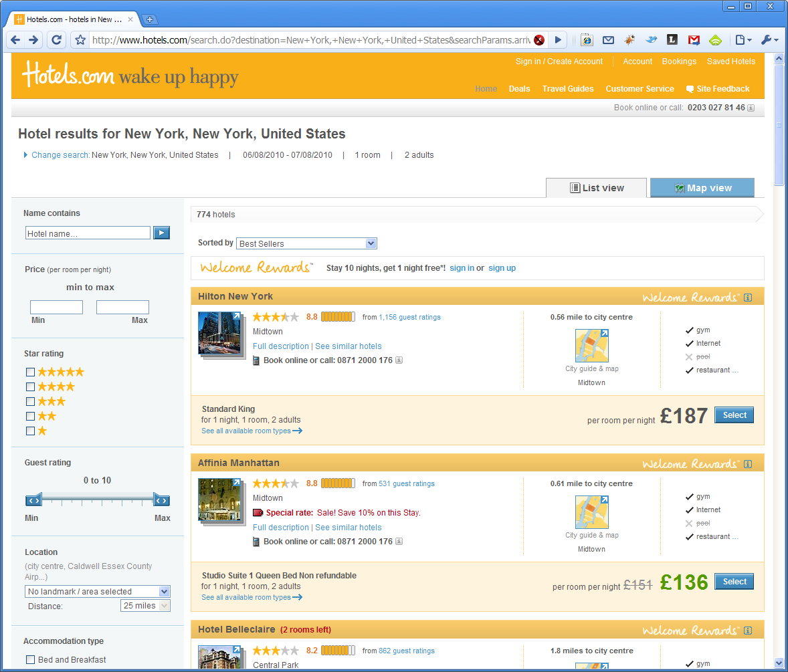This screenshot has height=672, width=788.
Task: Open Site Feedback in the header
Action: [718, 89]
